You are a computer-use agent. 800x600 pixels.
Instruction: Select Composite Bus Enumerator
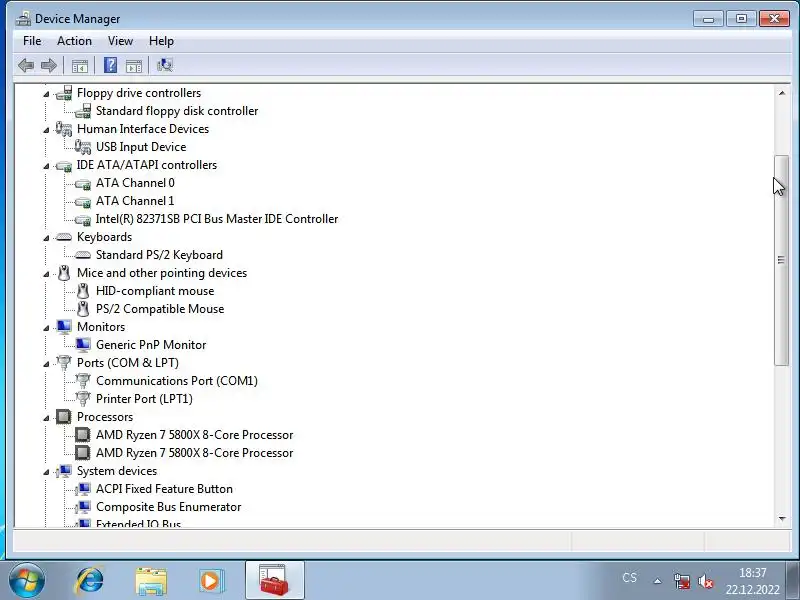[168, 507]
